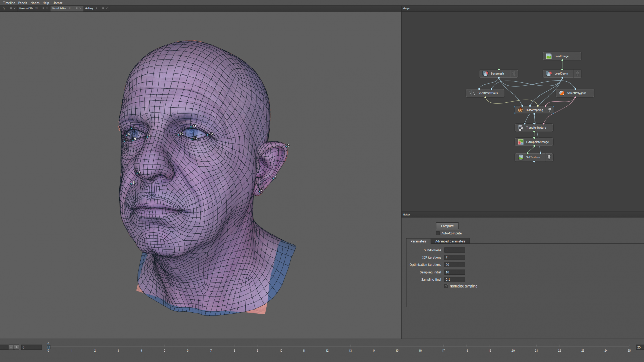Open the Visual Editor tab options menu
Viewport: 644px width, 362px height.
pos(77,9)
